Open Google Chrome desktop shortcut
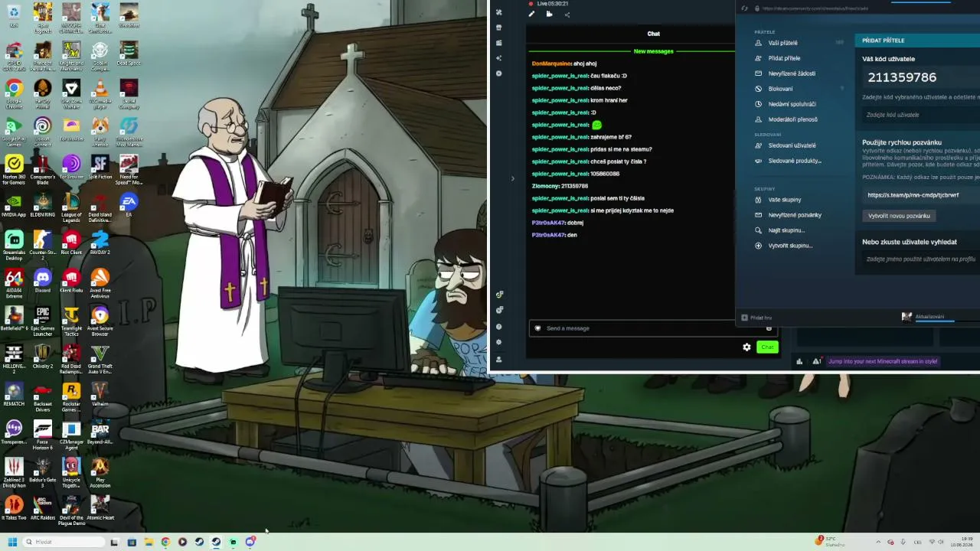 [14, 94]
